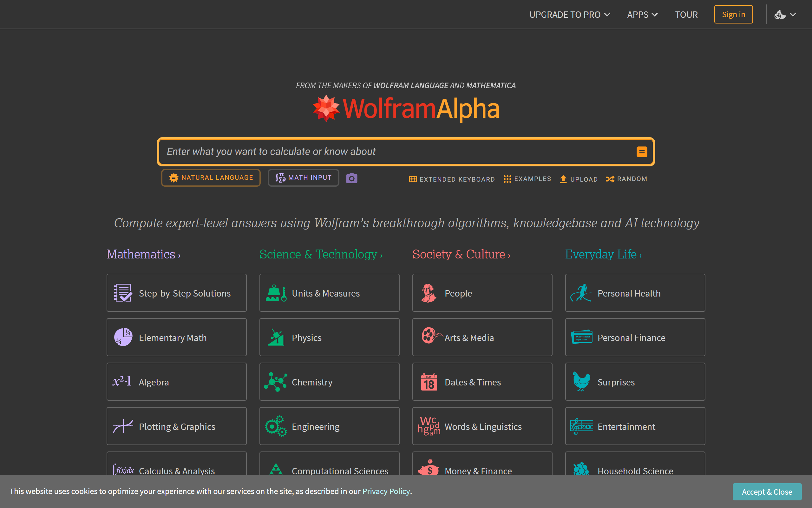The height and width of the screenshot is (508, 812).
Task: Click the Surprises chicken icon
Action: tap(581, 381)
